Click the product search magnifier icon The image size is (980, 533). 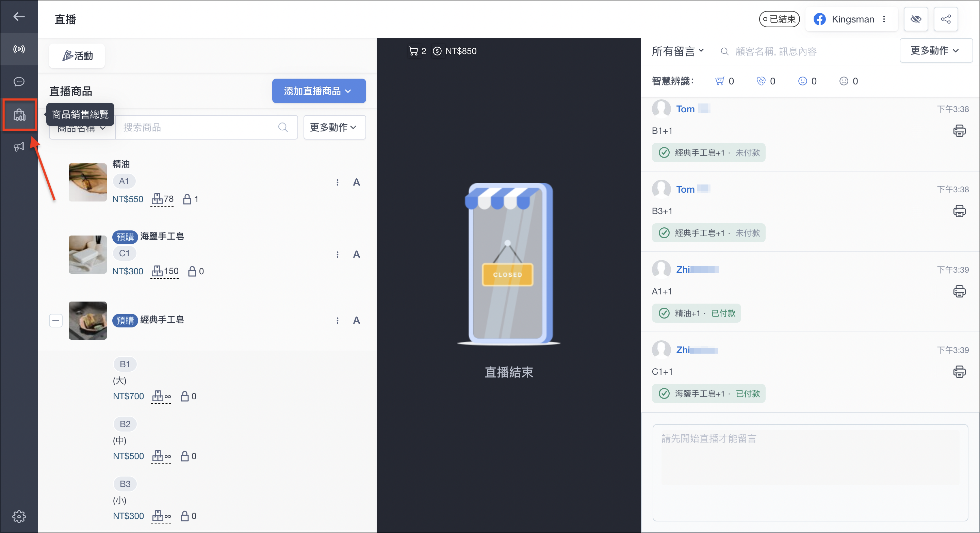click(283, 127)
